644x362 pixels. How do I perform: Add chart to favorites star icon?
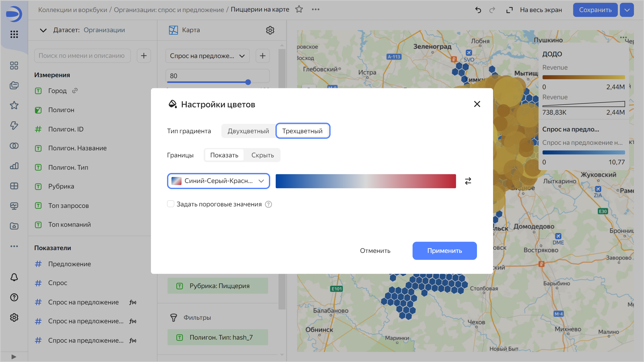pos(299,9)
